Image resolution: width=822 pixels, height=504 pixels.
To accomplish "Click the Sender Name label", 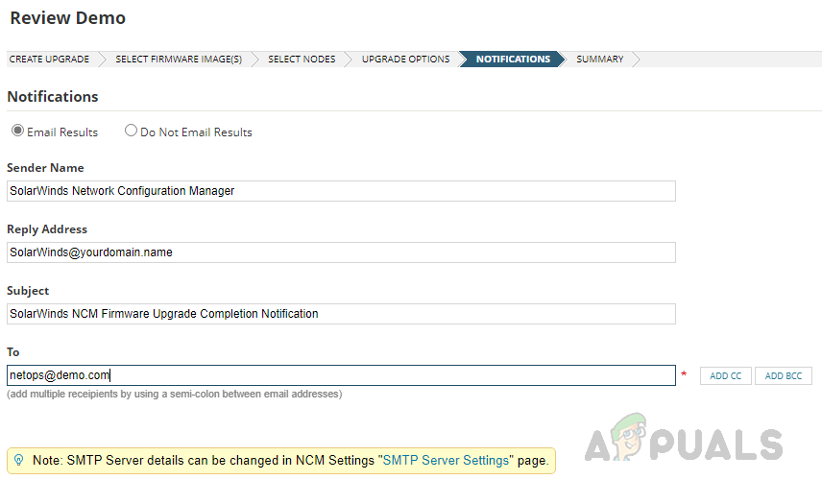I will pos(45,168).
